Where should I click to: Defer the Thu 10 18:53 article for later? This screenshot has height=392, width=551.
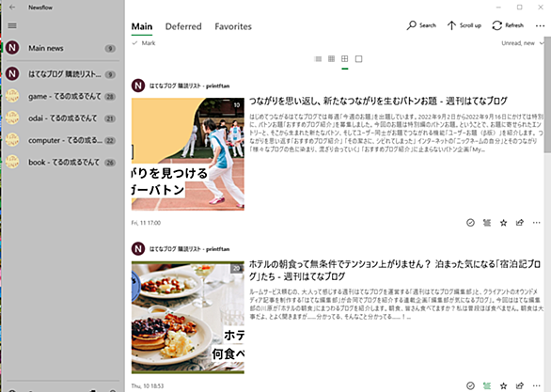pyautogui.click(x=487, y=385)
